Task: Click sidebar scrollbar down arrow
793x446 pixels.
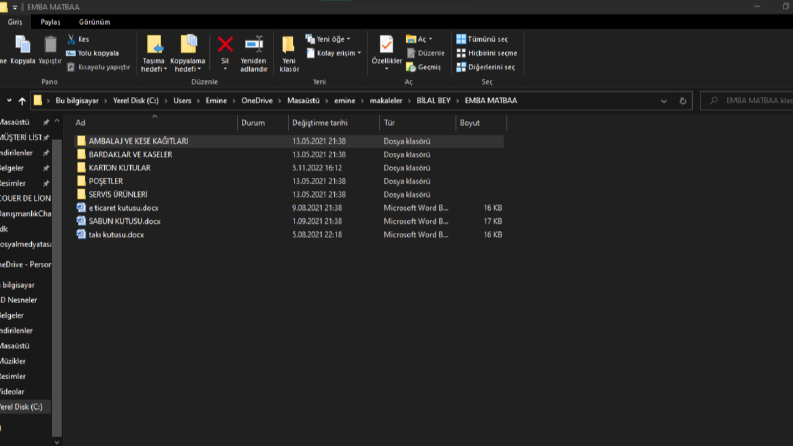Action: tap(57, 442)
